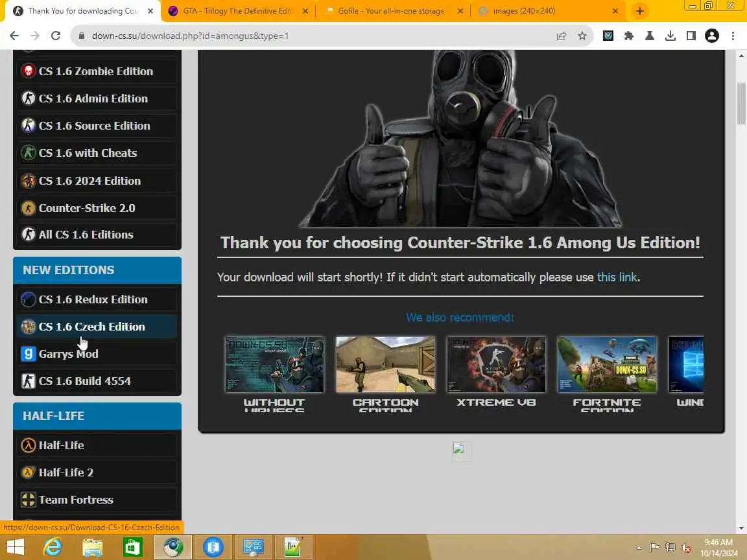The height and width of the screenshot is (560, 747).
Task: Open CS 1.6 Admin Edition link
Action: [97, 98]
